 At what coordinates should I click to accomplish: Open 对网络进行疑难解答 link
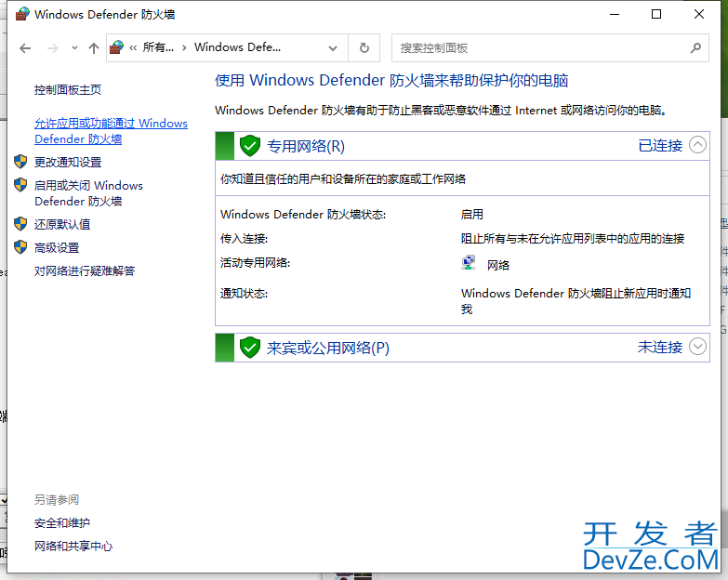click(x=85, y=270)
